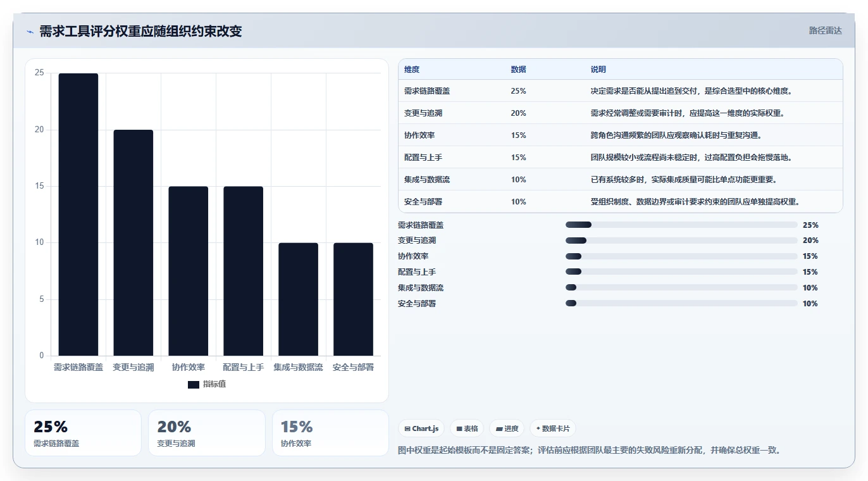This screenshot has width=868, height=481.
Task: Select the 集成与数据流 chart bar
Action: (299, 299)
